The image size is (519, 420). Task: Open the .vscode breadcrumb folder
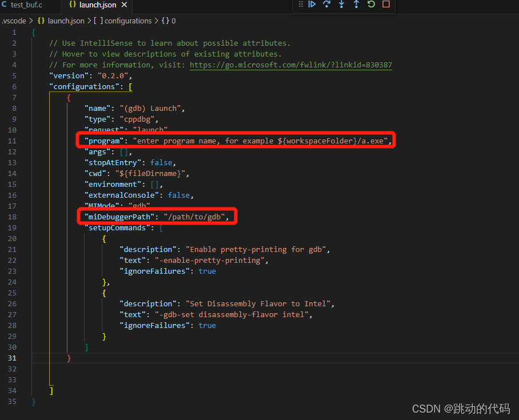[x=14, y=21]
